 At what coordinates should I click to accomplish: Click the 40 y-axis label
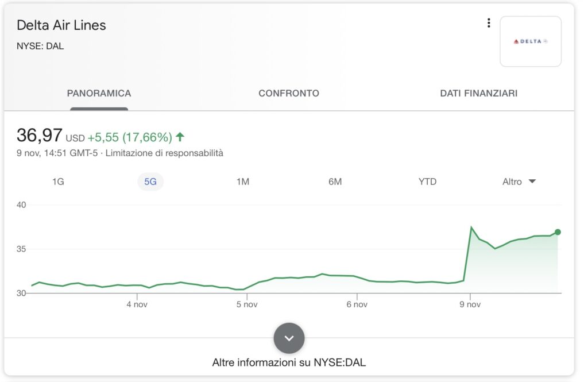[x=21, y=205]
